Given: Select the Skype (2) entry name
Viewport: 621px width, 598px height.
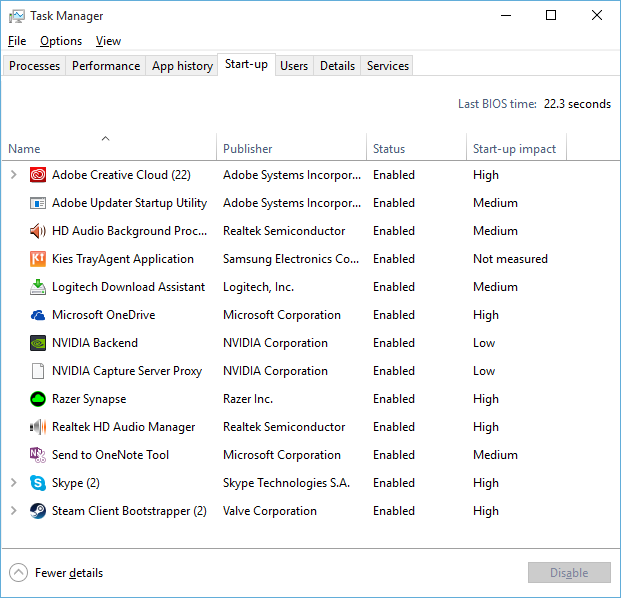Looking at the screenshot, I should [x=76, y=483].
